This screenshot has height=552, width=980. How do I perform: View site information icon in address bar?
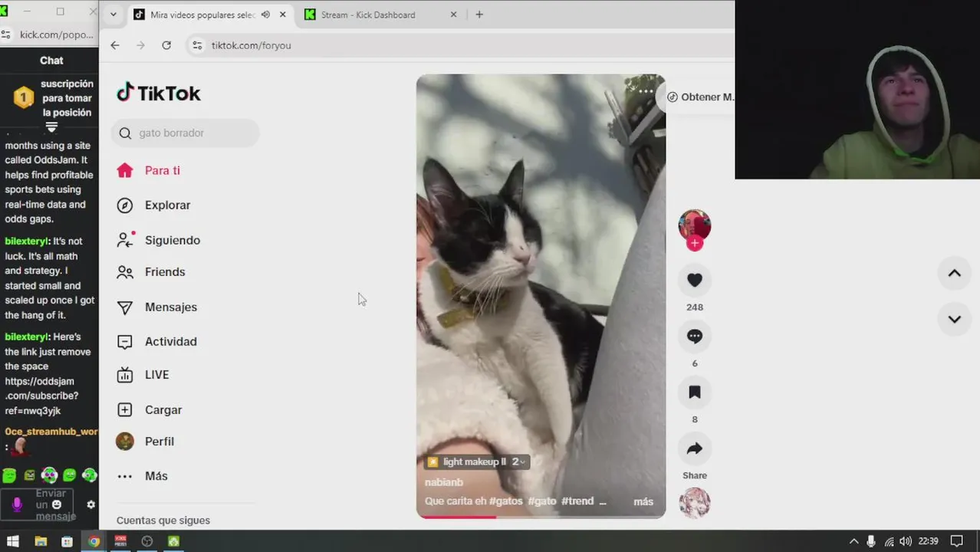pyautogui.click(x=198, y=45)
